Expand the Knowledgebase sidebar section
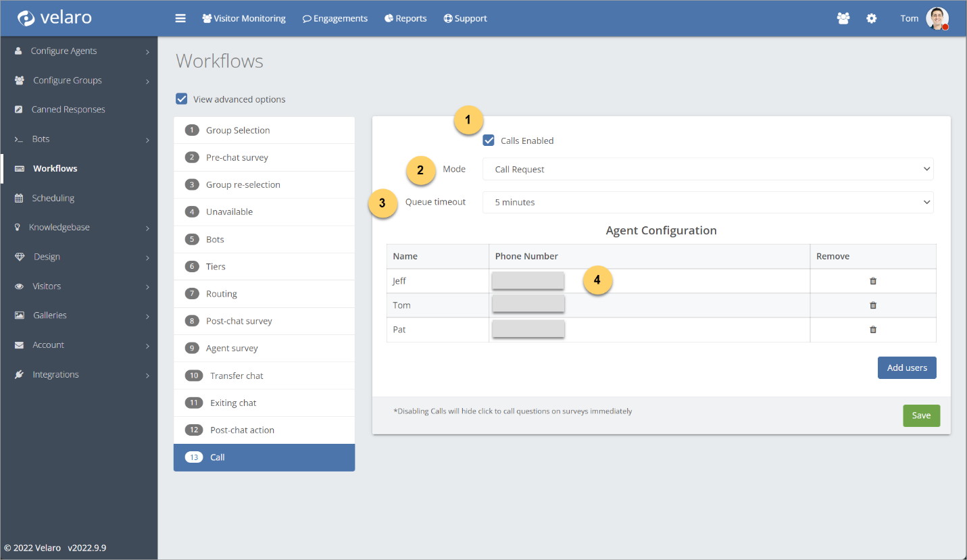Image resolution: width=967 pixels, height=560 pixels. (x=59, y=228)
